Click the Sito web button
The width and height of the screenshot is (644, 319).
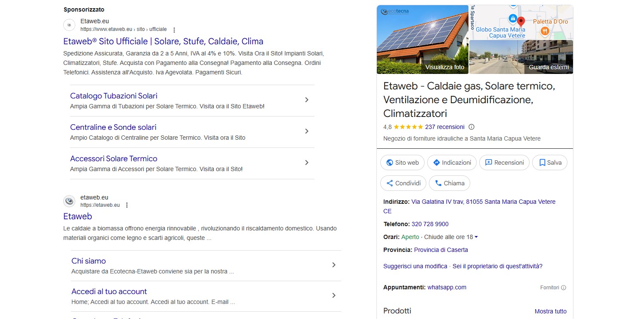tap(403, 163)
